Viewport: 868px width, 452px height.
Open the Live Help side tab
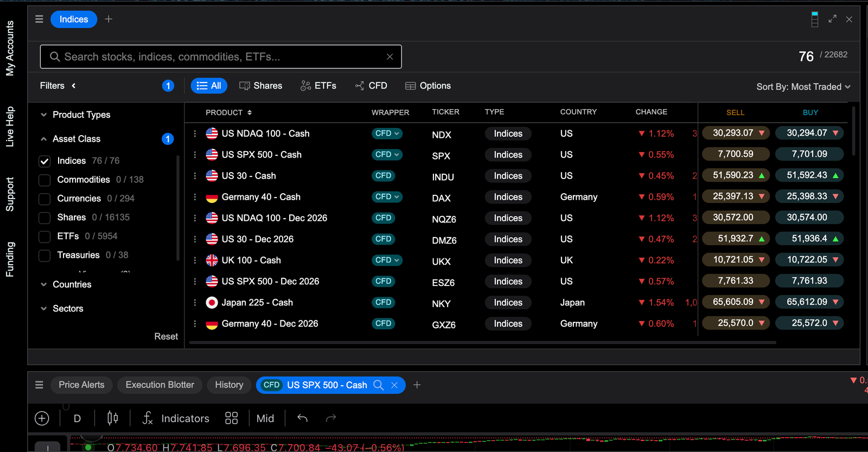[10, 126]
